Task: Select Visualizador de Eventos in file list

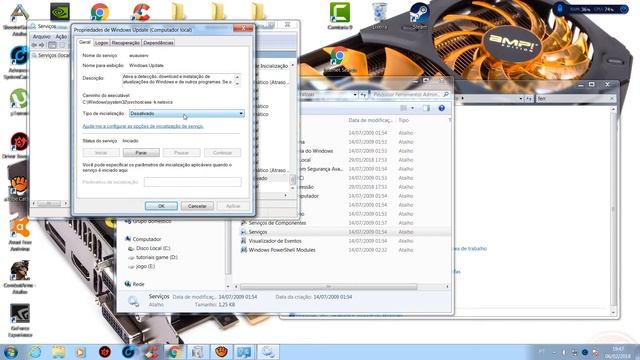Action: (275, 241)
